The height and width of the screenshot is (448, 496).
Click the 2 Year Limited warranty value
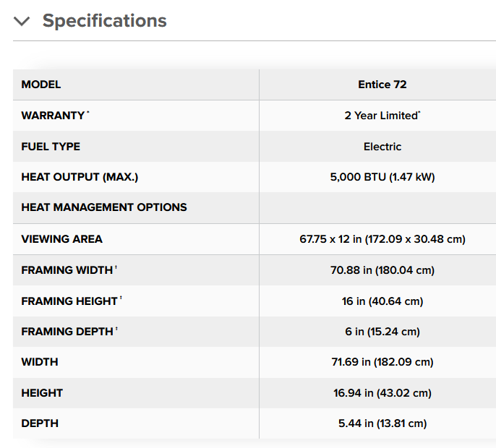click(381, 116)
